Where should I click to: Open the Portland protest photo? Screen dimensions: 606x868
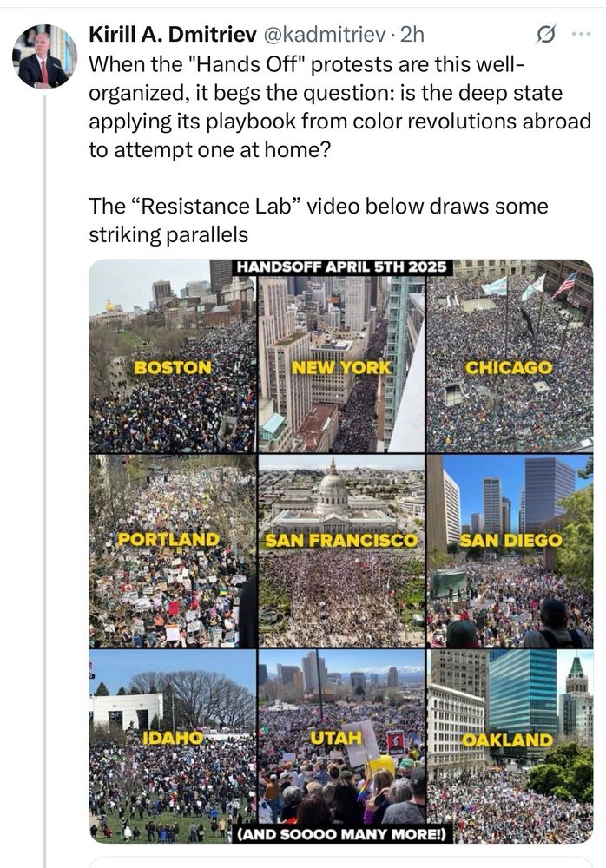pos(173,551)
